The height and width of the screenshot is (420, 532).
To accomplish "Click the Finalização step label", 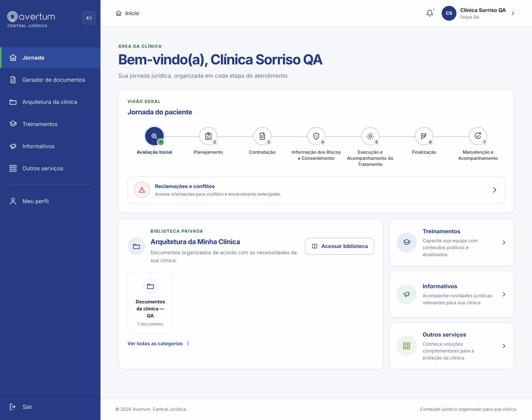I will [424, 152].
